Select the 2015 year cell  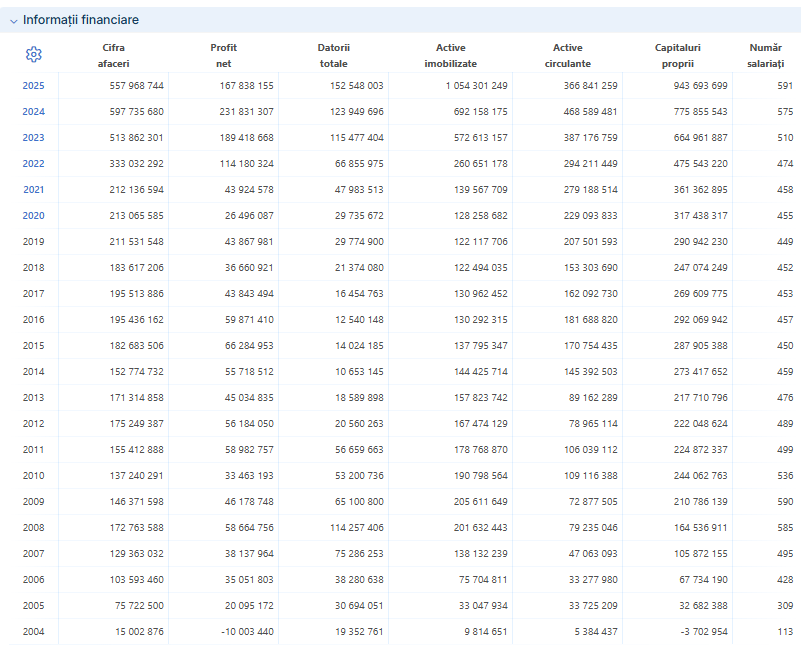click(x=33, y=346)
